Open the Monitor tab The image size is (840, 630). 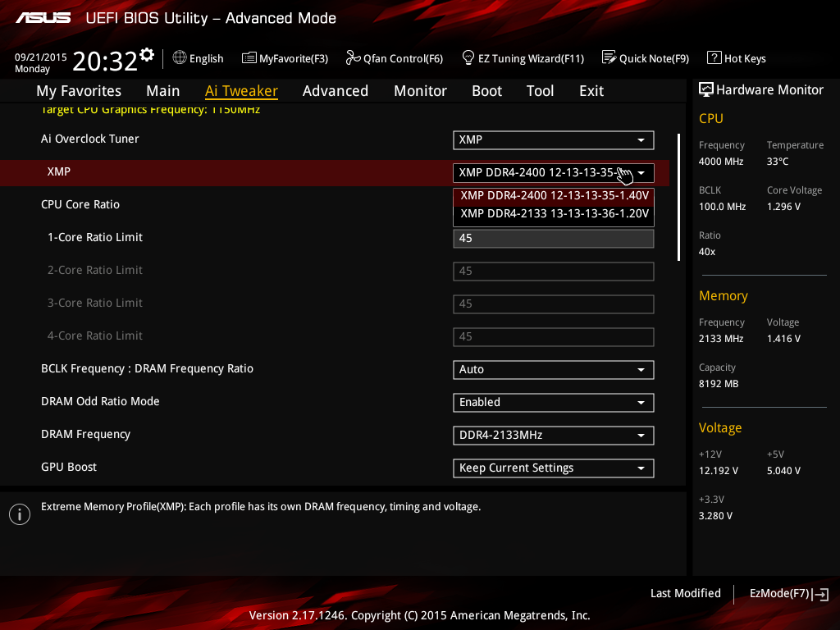(x=421, y=91)
